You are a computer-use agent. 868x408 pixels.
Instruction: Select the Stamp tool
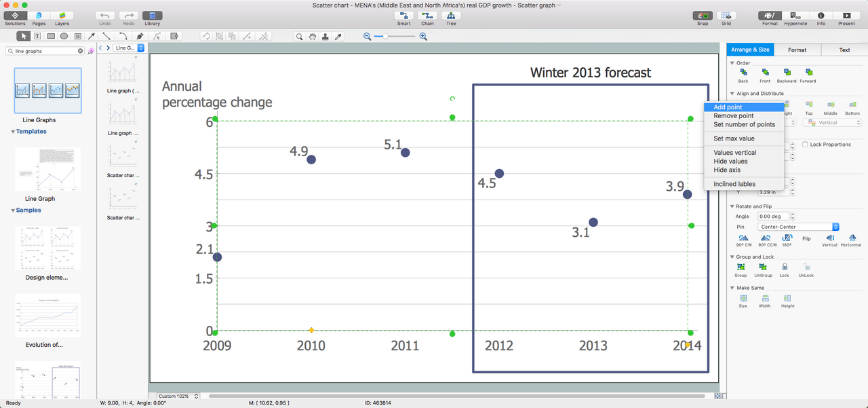pos(325,37)
